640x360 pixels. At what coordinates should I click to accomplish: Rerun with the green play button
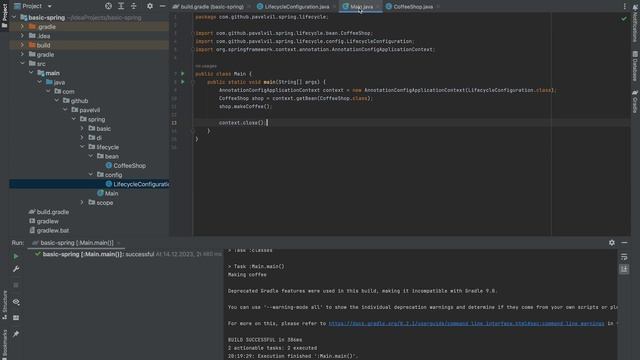pyautogui.click(x=16, y=256)
